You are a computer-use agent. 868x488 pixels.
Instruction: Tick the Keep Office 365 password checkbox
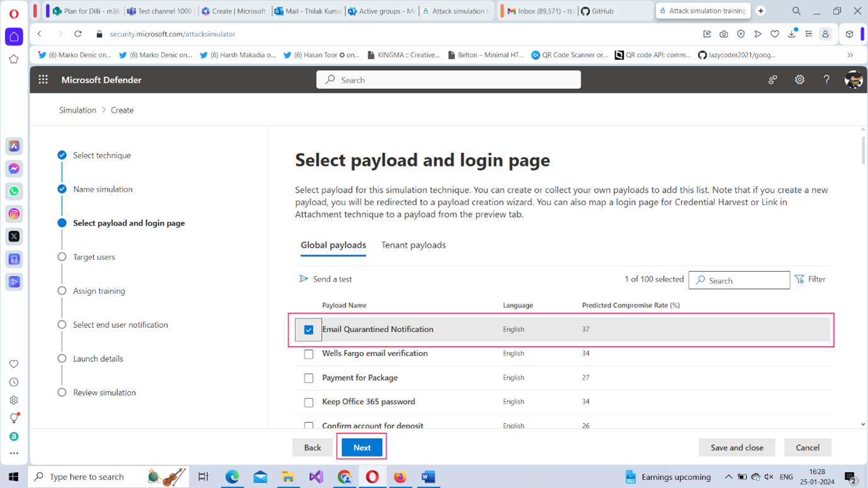point(308,402)
